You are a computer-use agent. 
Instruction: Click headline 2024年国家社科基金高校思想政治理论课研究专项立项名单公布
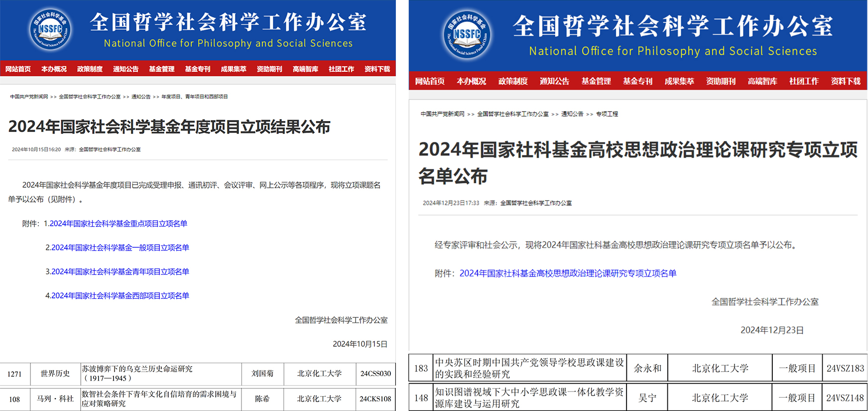(638, 162)
